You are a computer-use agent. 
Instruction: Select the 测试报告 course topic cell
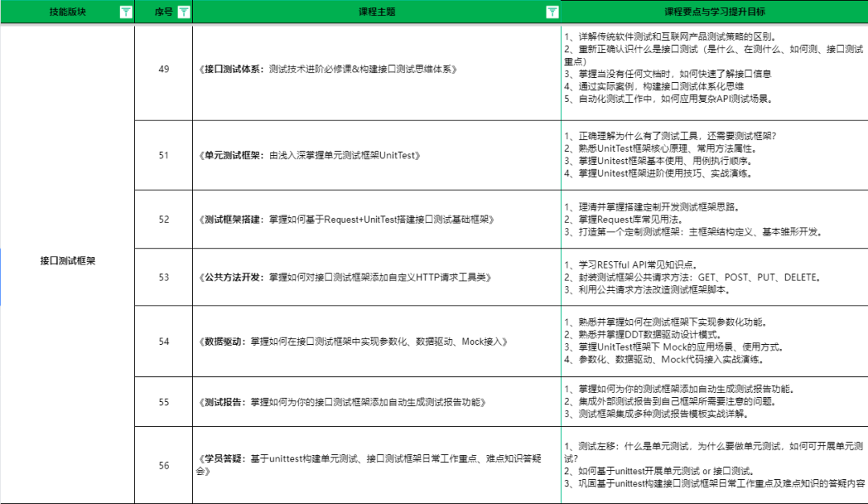click(377, 402)
